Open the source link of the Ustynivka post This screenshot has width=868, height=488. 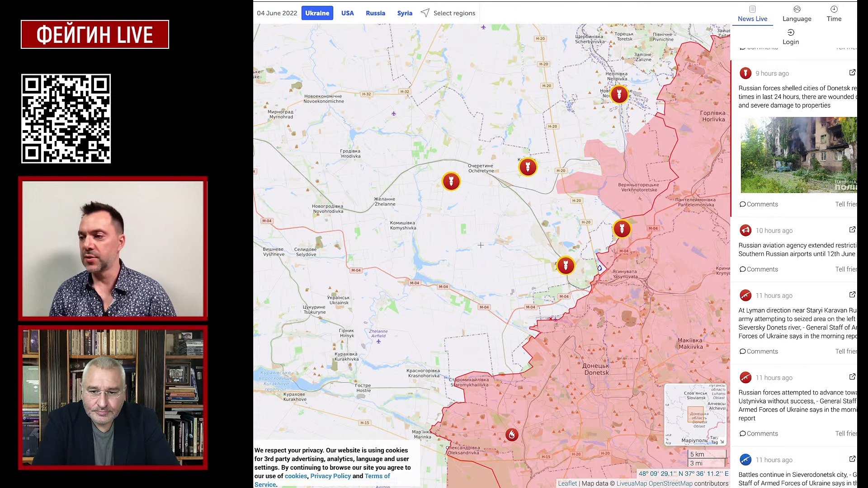pyautogui.click(x=852, y=377)
